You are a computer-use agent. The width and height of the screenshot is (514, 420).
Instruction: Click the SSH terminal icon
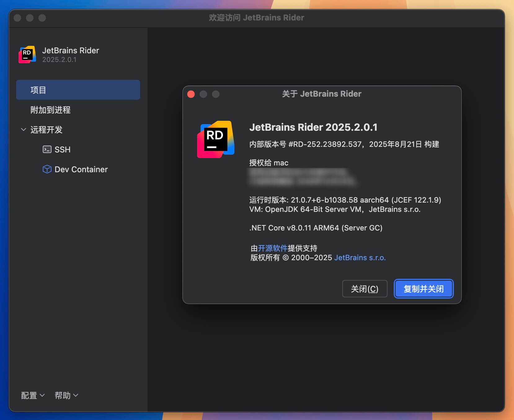[x=47, y=149]
